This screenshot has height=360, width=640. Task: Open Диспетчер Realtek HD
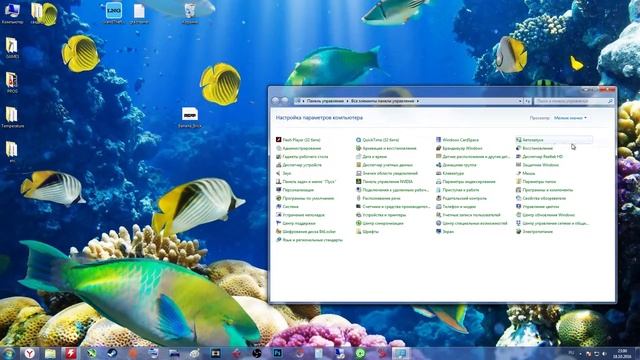point(539,157)
